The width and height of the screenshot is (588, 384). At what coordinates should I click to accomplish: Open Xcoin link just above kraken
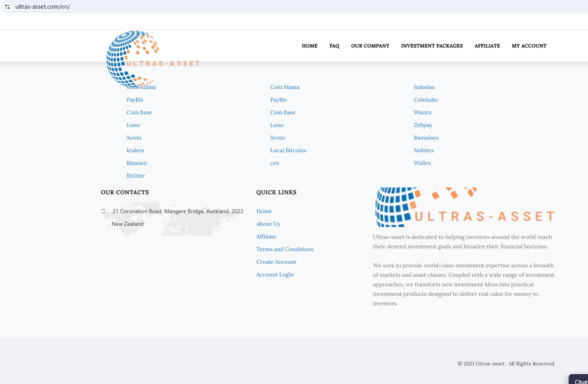pyautogui.click(x=134, y=138)
